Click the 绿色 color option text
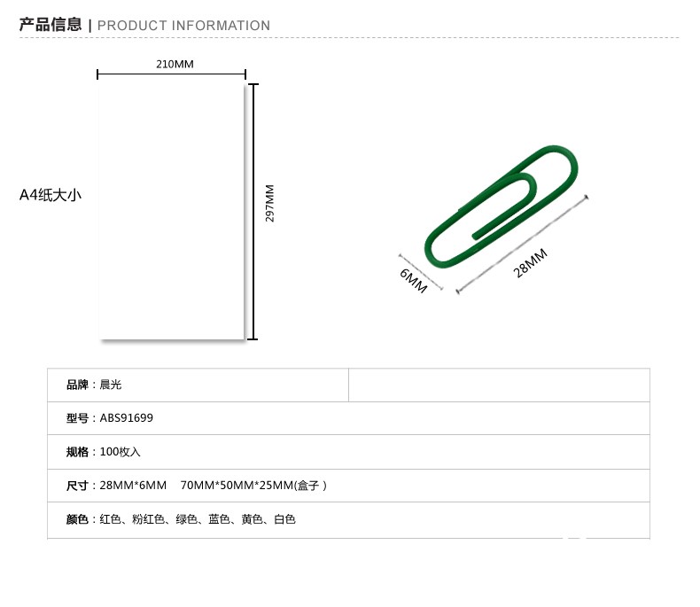 point(187,519)
